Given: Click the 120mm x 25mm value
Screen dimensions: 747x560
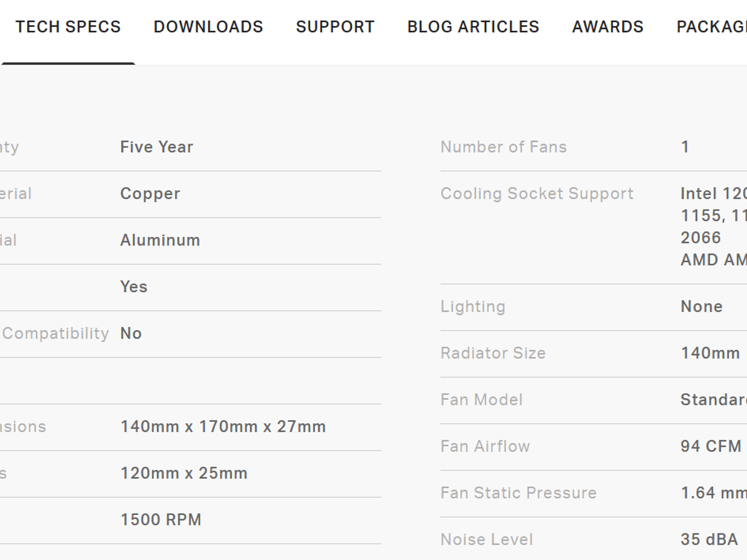Looking at the screenshot, I should pos(184,473).
